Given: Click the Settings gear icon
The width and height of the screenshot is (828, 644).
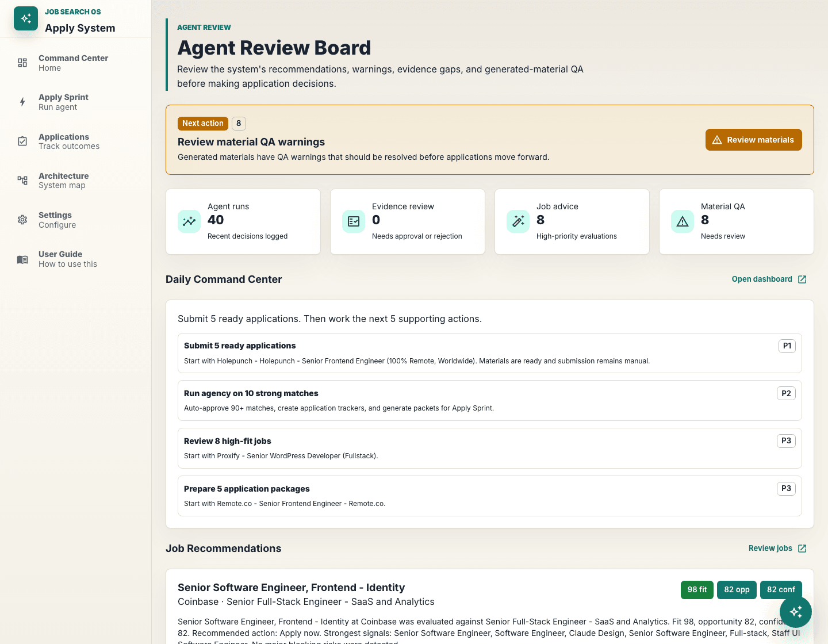Looking at the screenshot, I should pos(22,220).
